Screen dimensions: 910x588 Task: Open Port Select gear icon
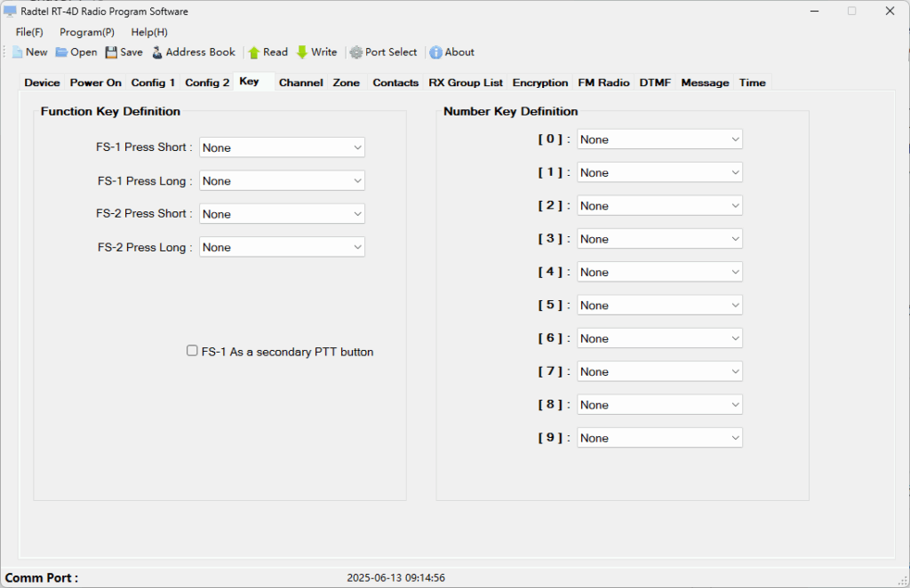(x=356, y=52)
